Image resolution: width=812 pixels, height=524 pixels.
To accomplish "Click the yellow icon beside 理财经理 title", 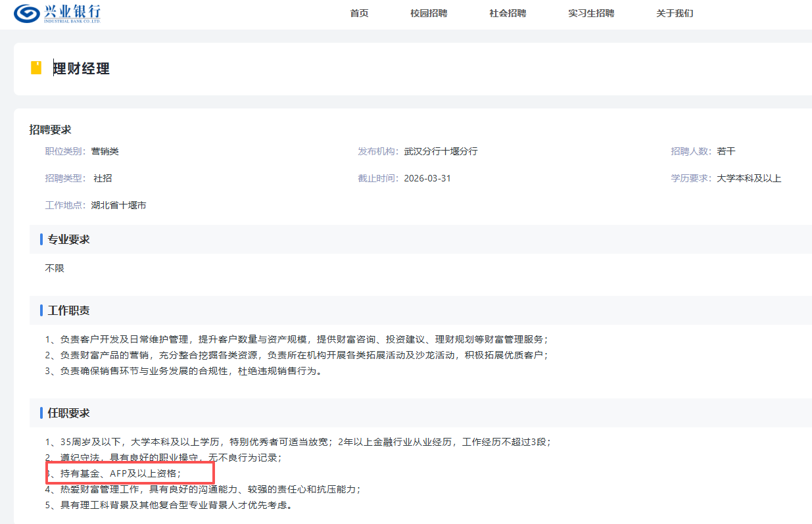I will (x=36, y=68).
